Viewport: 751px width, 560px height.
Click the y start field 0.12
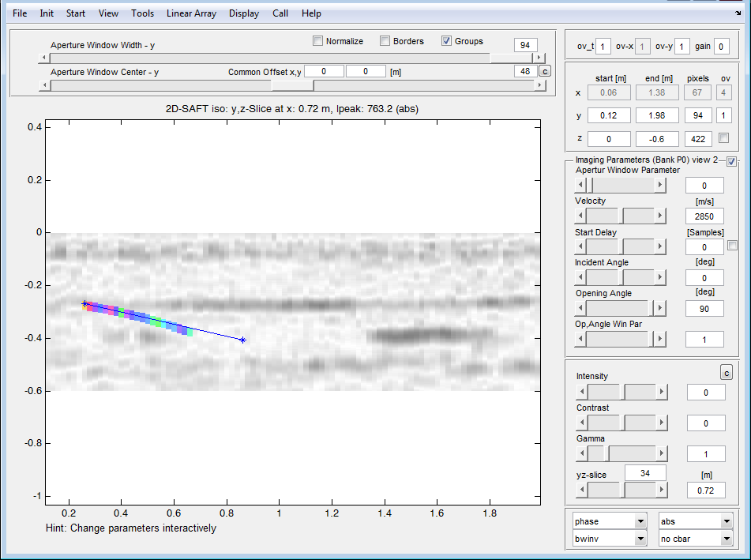click(x=609, y=115)
